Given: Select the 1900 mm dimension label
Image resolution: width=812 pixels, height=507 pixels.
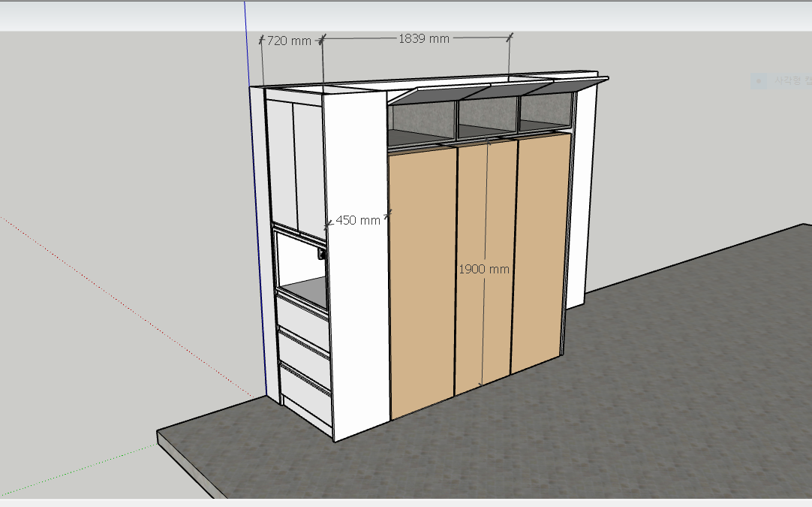Looking at the screenshot, I should point(484,269).
